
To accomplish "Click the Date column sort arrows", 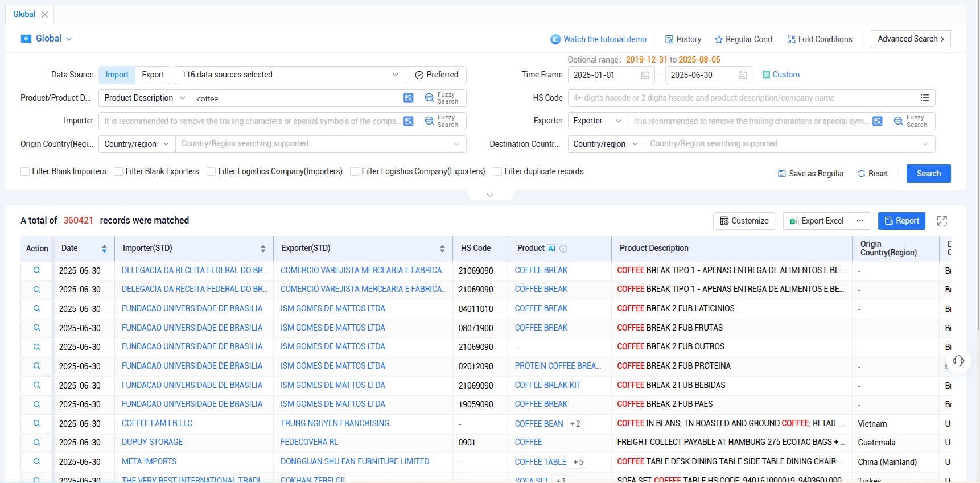I will click(x=104, y=249).
